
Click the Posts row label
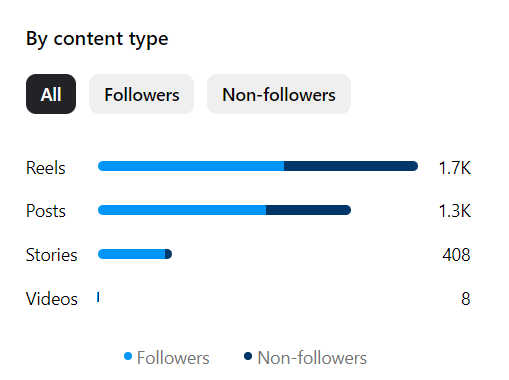click(46, 211)
